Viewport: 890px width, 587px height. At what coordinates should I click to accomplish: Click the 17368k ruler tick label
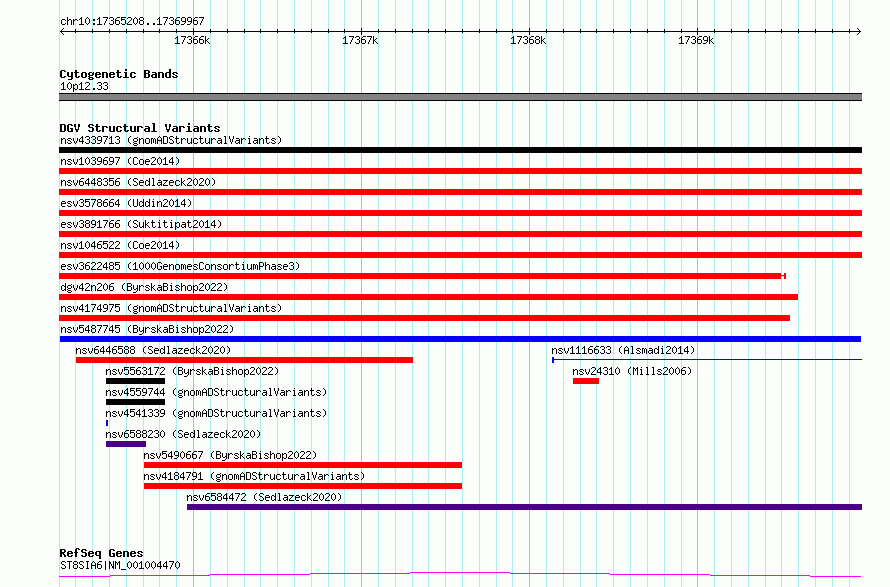528,40
